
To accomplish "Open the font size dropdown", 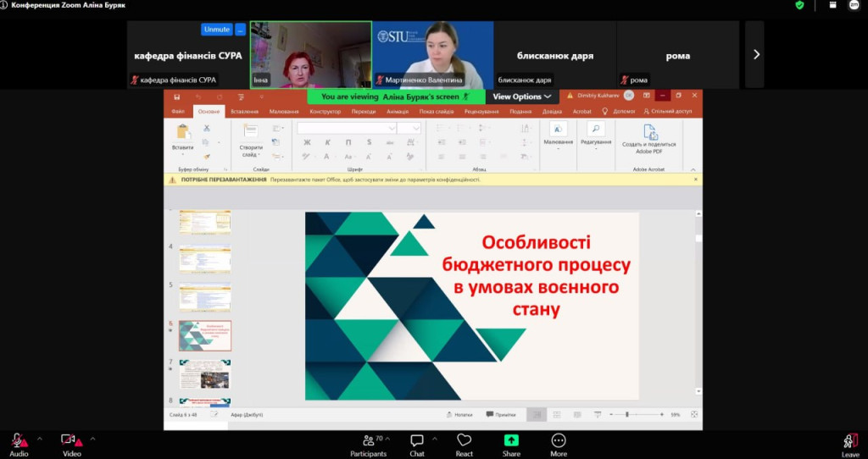I will tap(416, 128).
